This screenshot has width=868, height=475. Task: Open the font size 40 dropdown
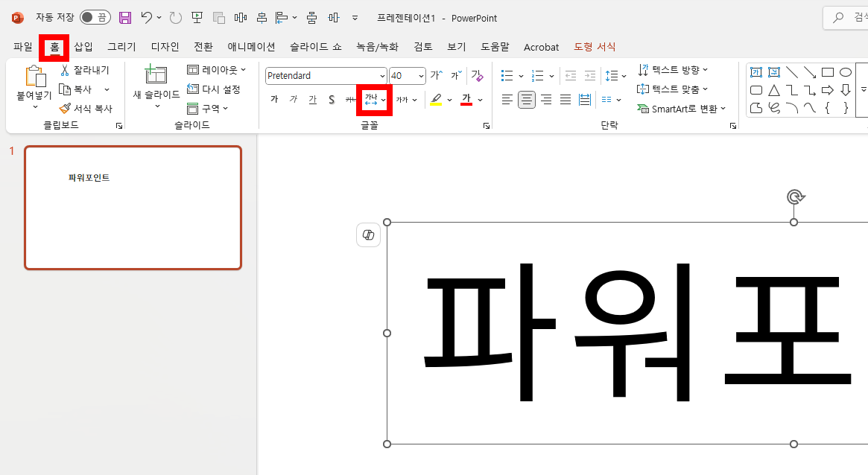(421, 76)
